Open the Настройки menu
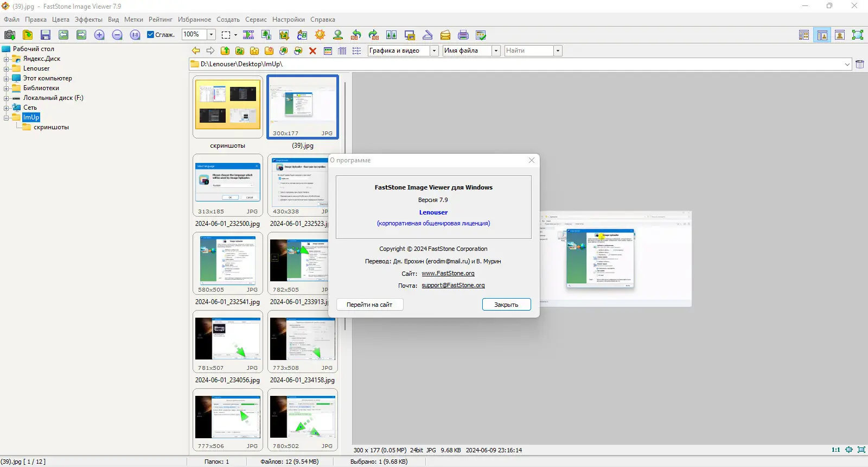 click(x=289, y=20)
